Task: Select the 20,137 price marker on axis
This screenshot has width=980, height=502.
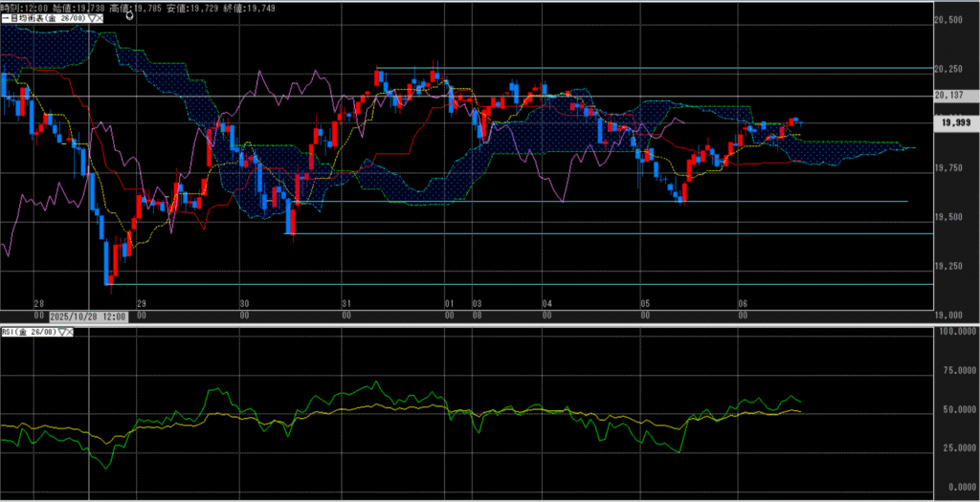Action: pyautogui.click(x=953, y=96)
